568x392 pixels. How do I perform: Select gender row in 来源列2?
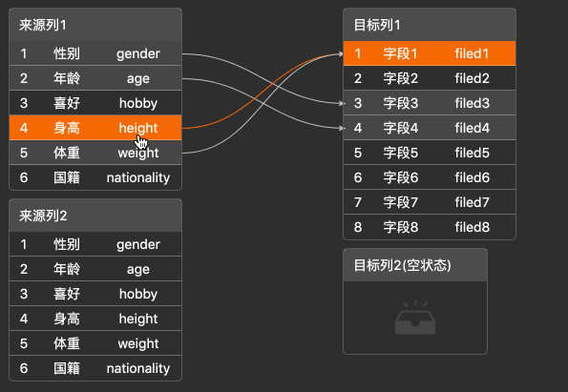pos(95,244)
